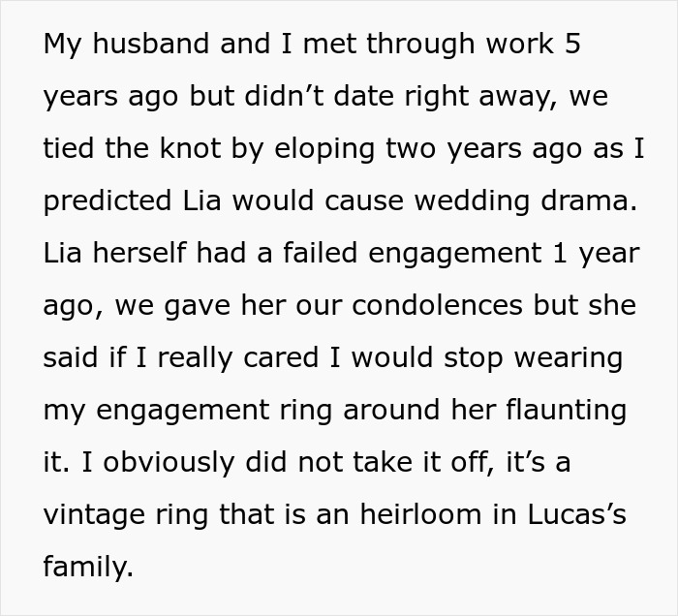The image size is (678, 616).
Task: Select the word "vintage"
Action: tap(94, 516)
